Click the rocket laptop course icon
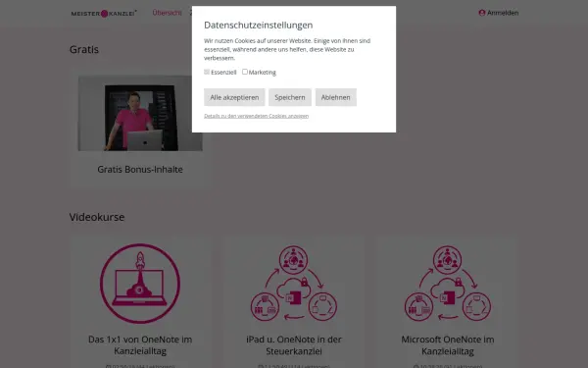Image resolution: width=588 pixels, height=368 pixels. 140,284
